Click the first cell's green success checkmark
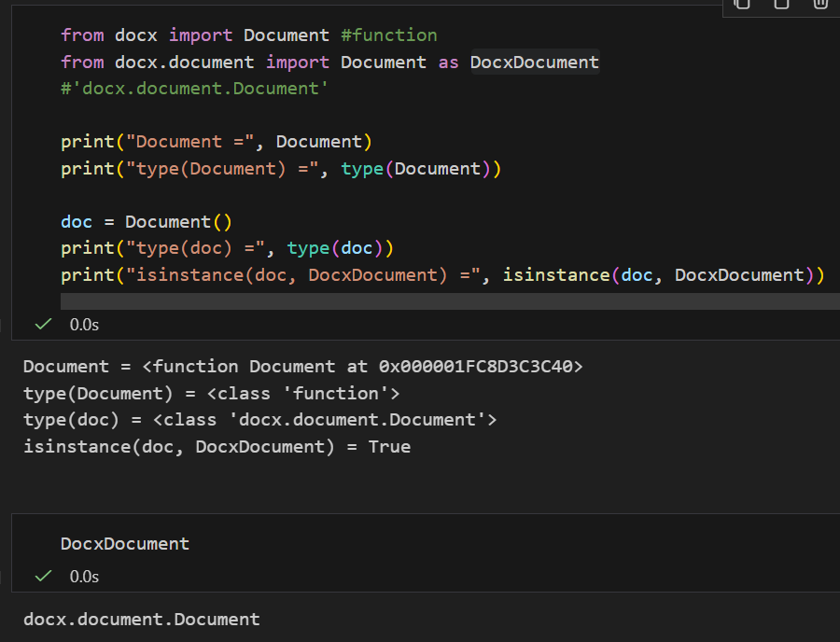The height and width of the screenshot is (642, 840). coord(42,325)
